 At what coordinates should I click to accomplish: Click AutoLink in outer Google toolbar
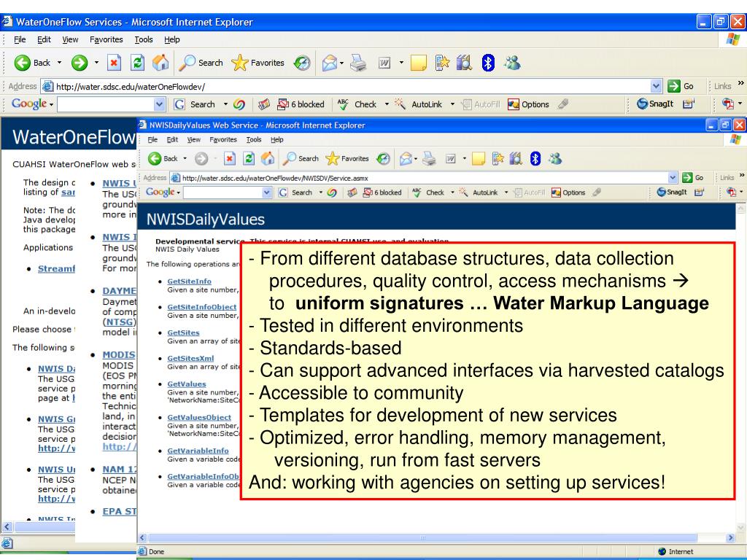[419, 104]
